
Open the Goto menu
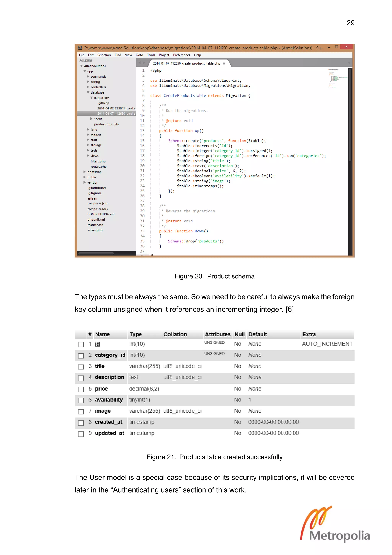pyautogui.click(x=139, y=55)
